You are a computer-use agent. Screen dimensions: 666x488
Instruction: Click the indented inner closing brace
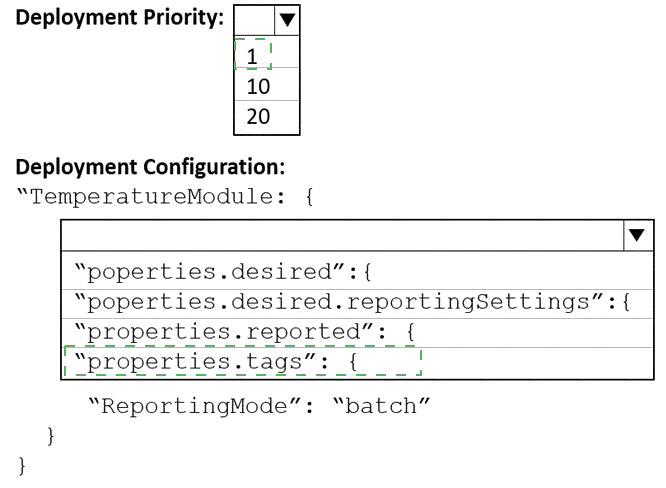[x=51, y=437]
